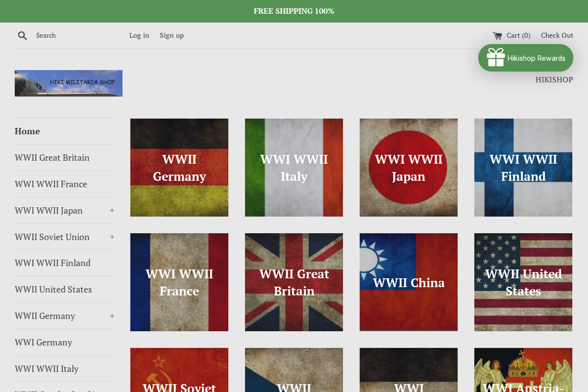Open WWII Great Britain from the sidebar
Viewport: 588px width, 392px height.
coord(52,157)
